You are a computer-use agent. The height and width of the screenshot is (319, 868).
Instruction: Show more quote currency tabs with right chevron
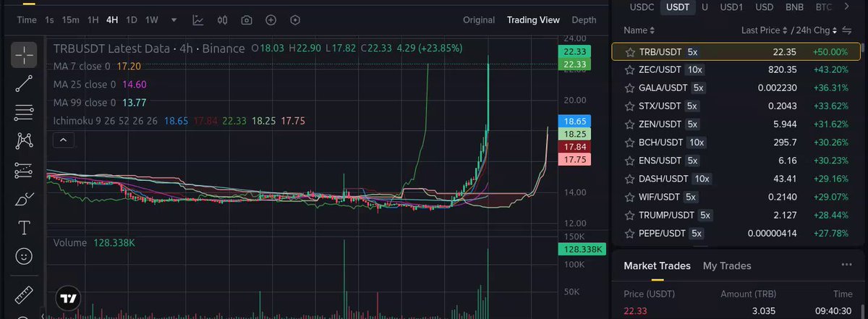[847, 7]
